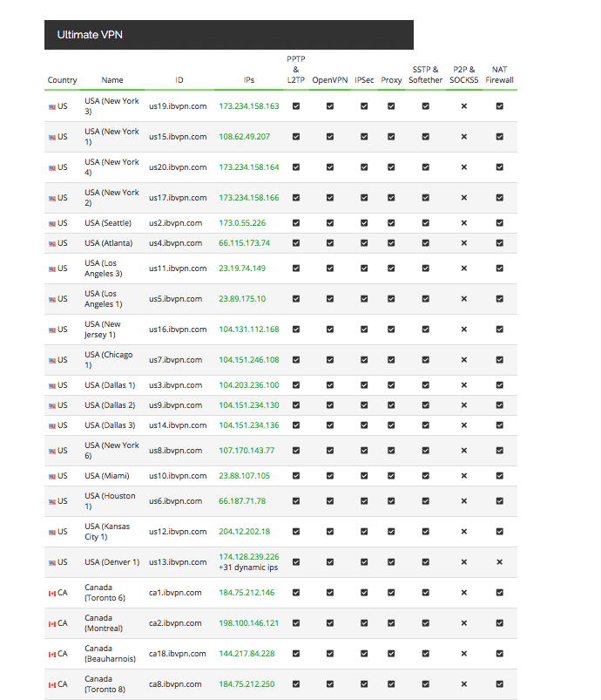Click server name USA (Los Angeles 3)

(x=104, y=268)
